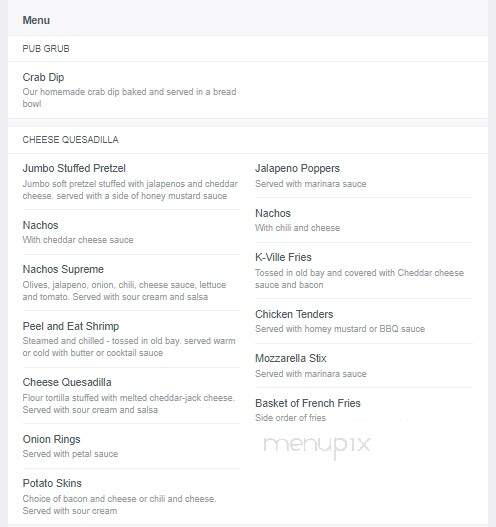496x527 pixels.
Task: Click the K-Ville Fries description text
Action: click(360, 279)
